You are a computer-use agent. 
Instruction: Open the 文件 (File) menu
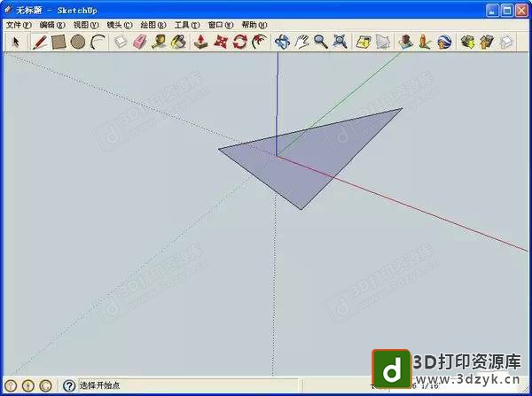(x=18, y=25)
